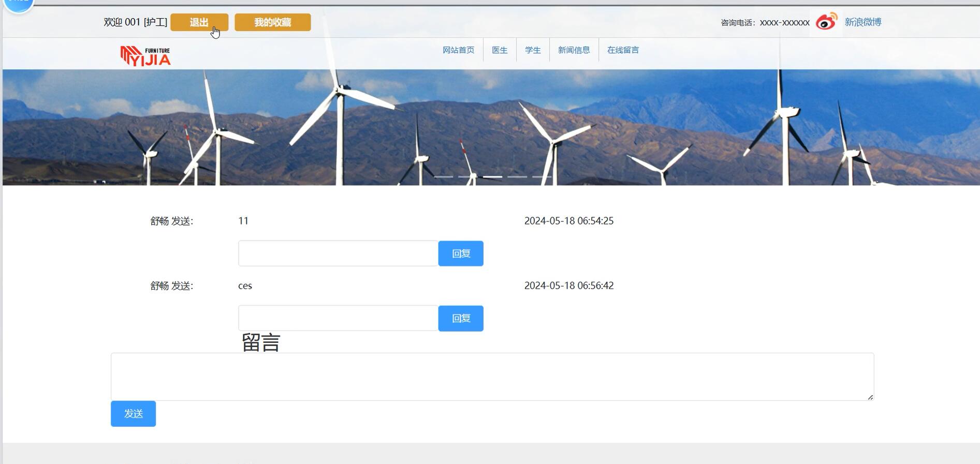Click message text ces

245,286
